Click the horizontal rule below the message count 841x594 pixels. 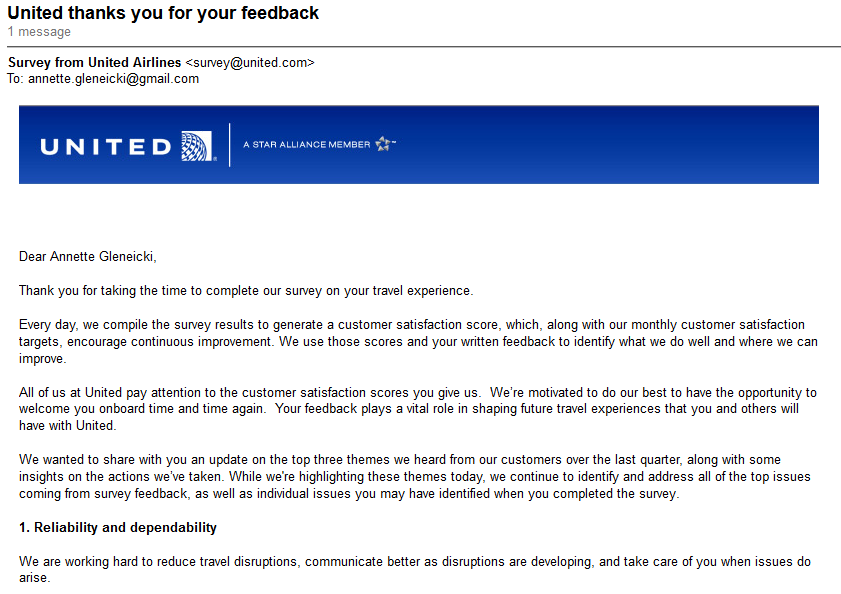[420, 46]
